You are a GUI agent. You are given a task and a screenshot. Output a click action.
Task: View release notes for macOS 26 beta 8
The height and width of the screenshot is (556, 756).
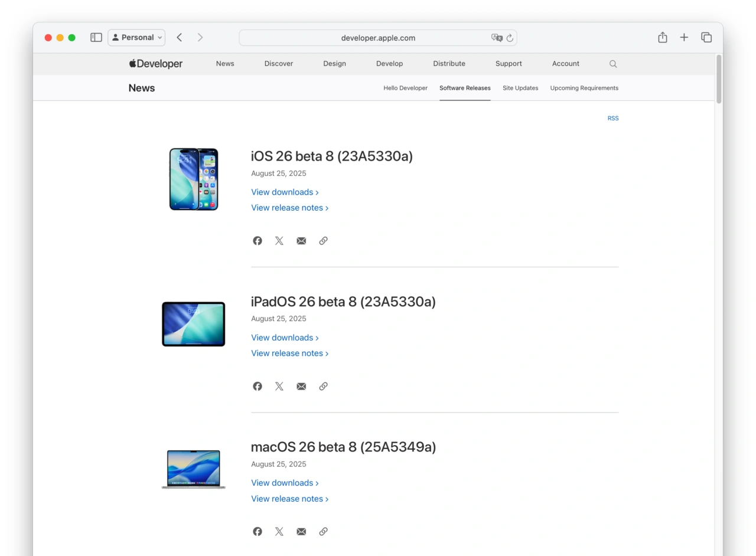pos(287,499)
